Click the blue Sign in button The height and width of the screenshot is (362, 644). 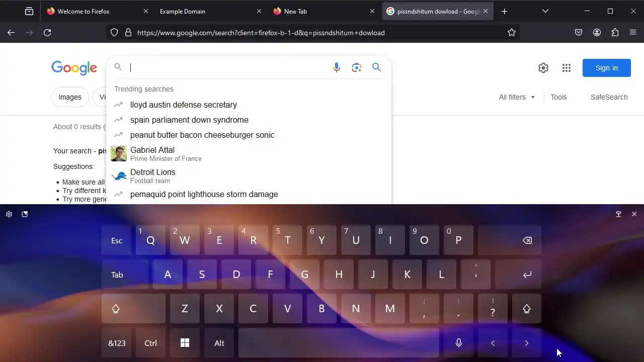coord(606,68)
